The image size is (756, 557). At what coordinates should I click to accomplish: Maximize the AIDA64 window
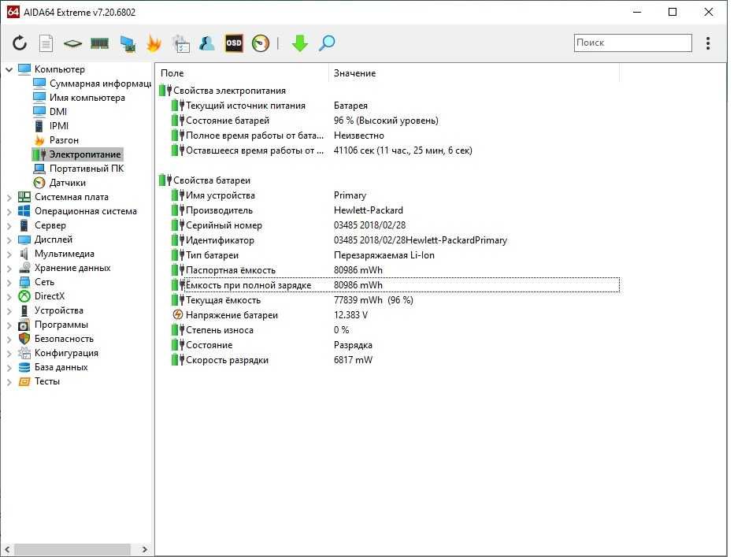[x=673, y=12]
